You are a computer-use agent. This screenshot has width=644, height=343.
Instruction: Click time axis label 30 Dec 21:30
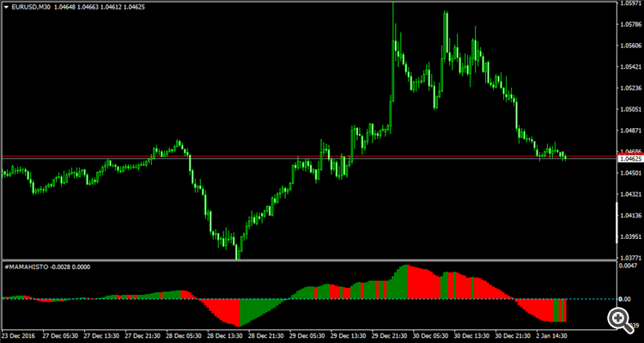point(512,335)
